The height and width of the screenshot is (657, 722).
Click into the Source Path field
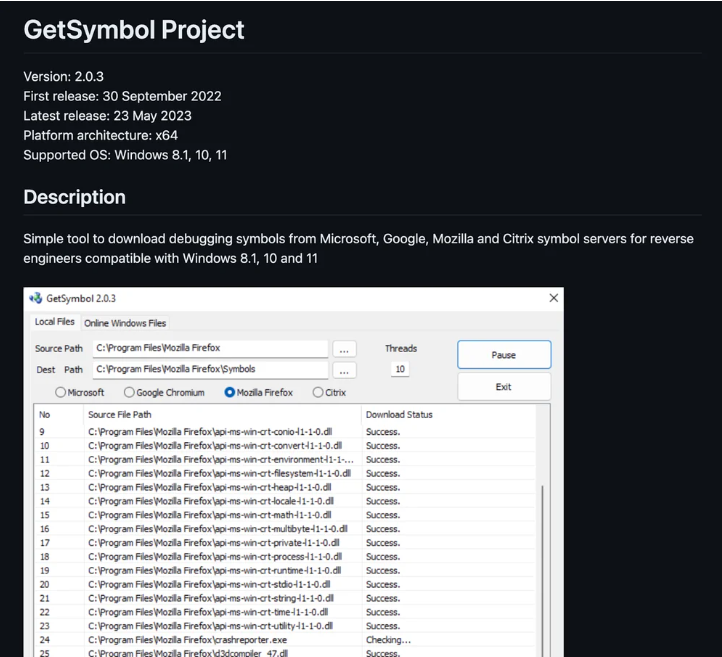(x=210, y=349)
